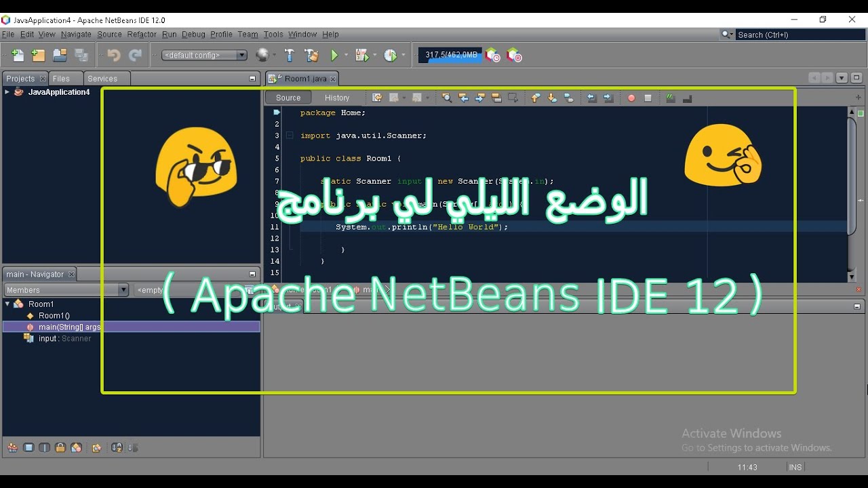
Task: Start Macro Recording red dot
Action: pos(631,98)
